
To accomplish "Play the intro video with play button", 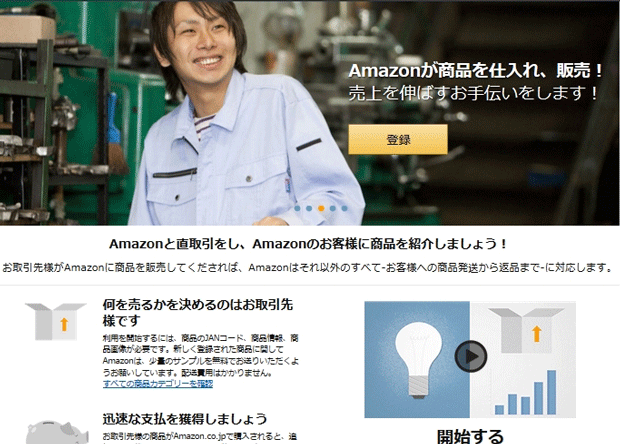I will pos(471,356).
